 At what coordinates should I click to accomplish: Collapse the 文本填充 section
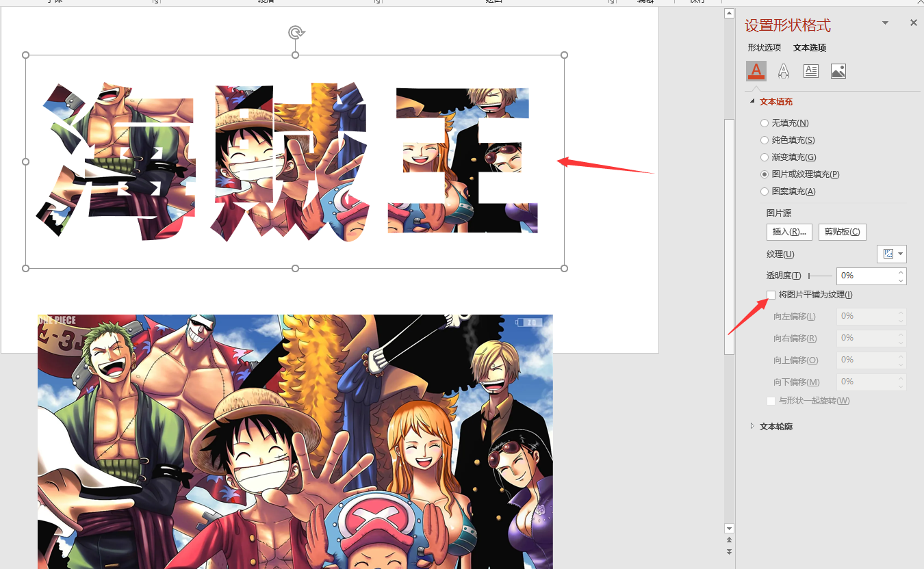[752, 101]
